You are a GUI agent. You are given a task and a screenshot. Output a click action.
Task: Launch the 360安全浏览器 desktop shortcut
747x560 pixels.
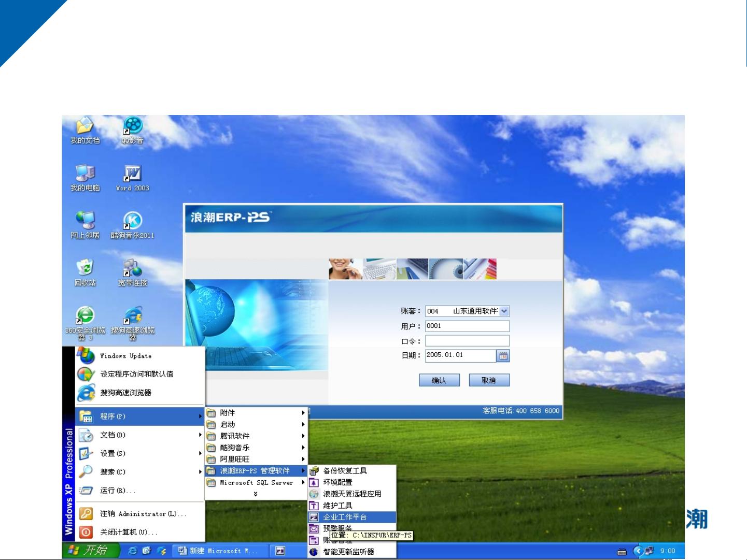pyautogui.click(x=85, y=323)
